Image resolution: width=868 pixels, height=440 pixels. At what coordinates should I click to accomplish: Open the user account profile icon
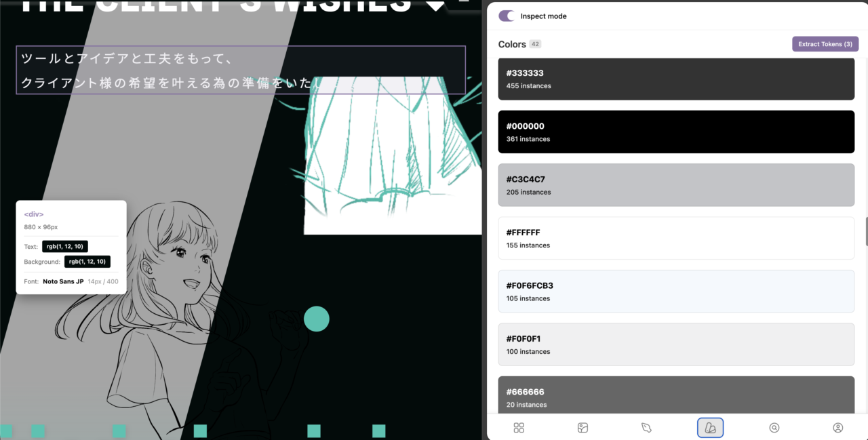(837, 428)
